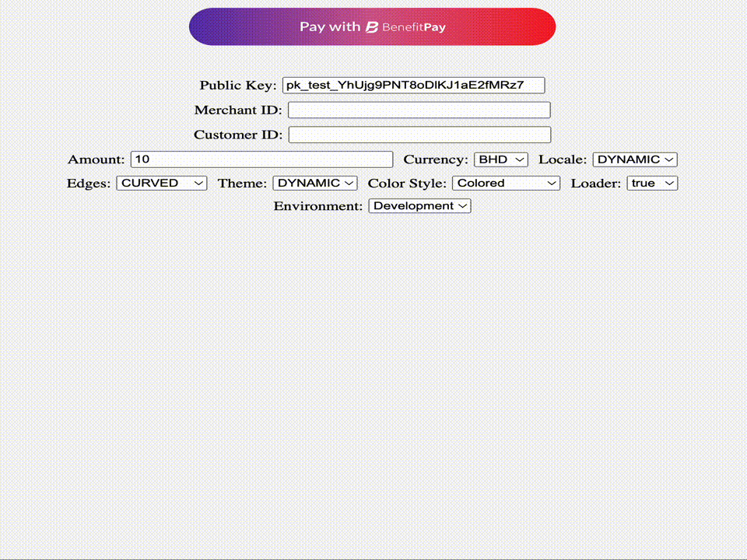Edit the Amount field showing 10
This screenshot has width=747, height=560.
tap(262, 159)
